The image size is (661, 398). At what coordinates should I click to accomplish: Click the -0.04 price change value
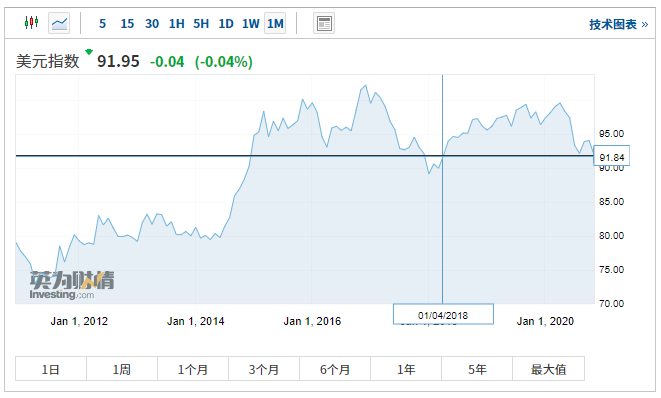coord(167,62)
